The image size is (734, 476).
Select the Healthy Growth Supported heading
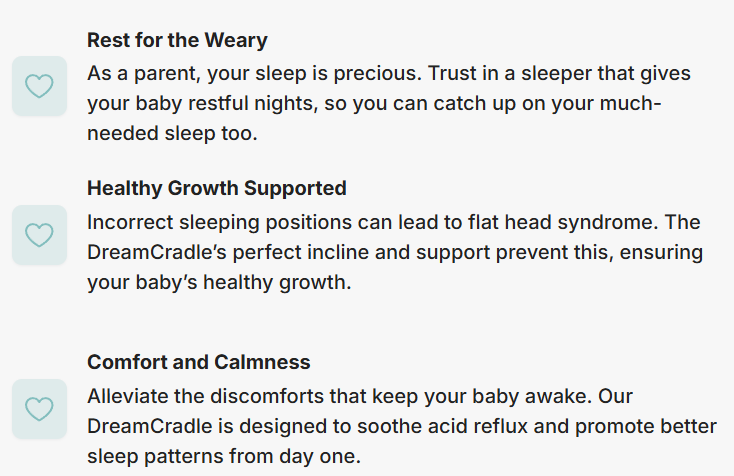pos(217,188)
